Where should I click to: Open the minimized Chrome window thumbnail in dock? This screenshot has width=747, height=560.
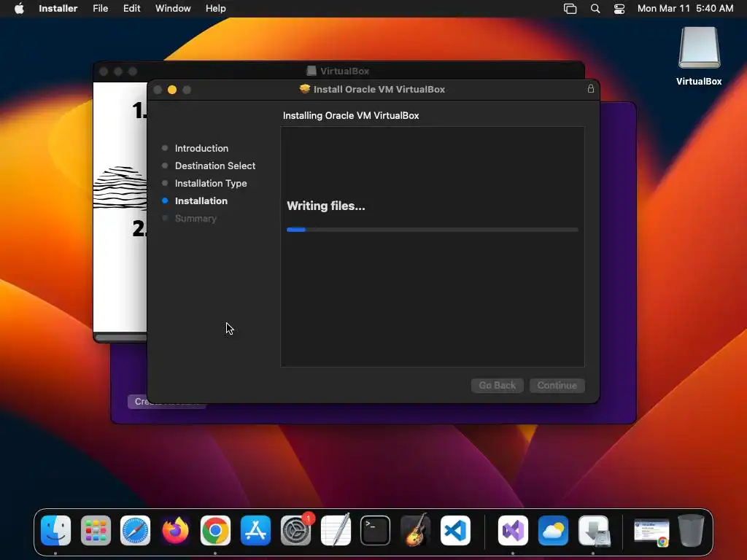pyautogui.click(x=651, y=532)
